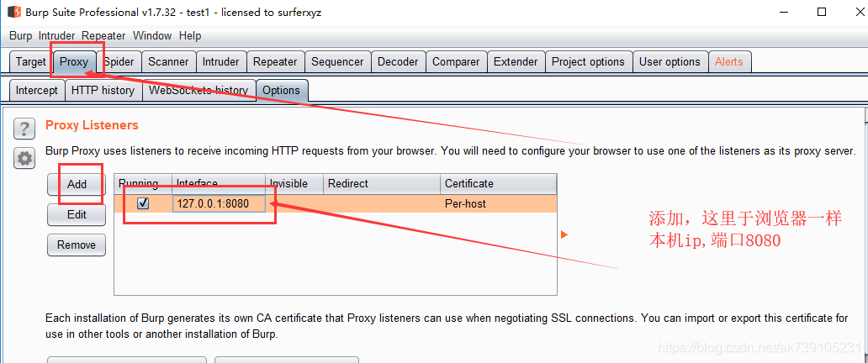Screen dimensions: 868x363
Task: Open the Decoder tab
Action: (398, 61)
